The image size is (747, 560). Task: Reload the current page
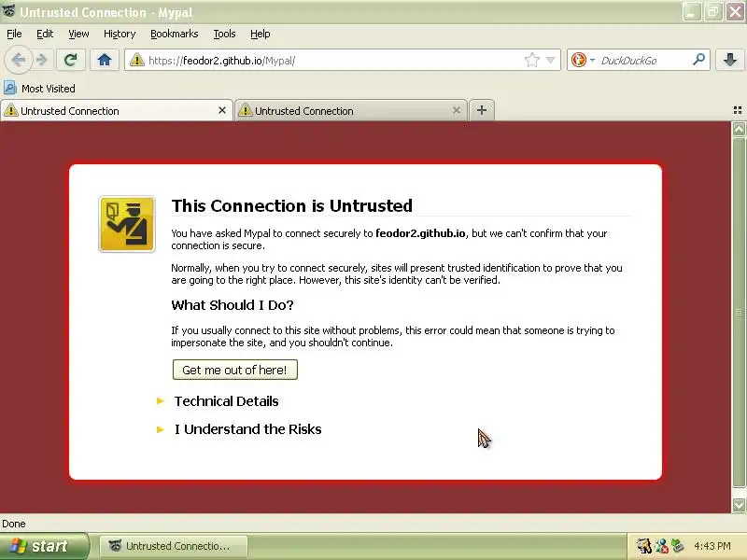point(71,61)
